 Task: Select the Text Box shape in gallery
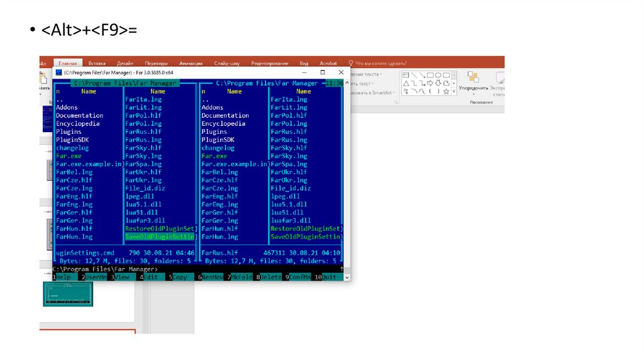tap(406, 75)
